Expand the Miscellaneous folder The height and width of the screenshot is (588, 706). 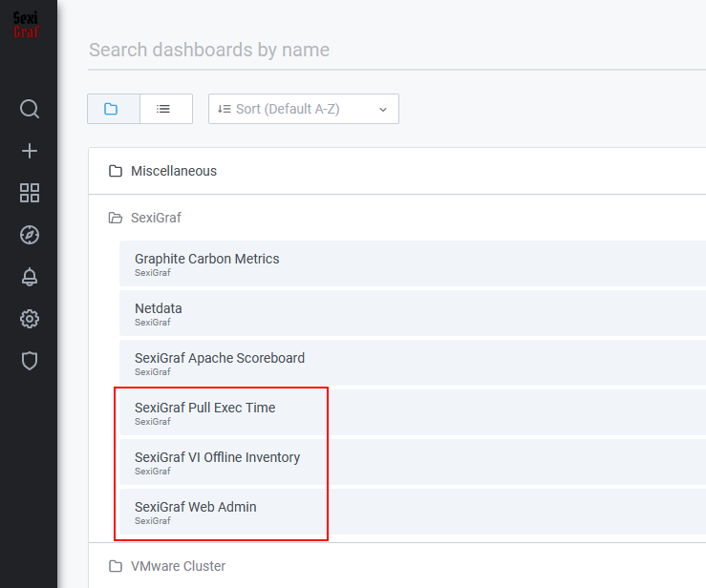click(x=397, y=171)
